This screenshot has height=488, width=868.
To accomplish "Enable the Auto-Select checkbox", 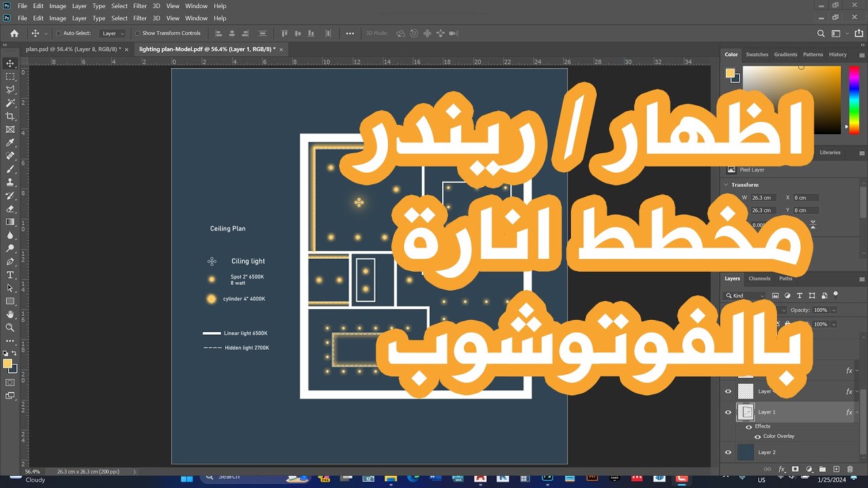I will [x=58, y=33].
